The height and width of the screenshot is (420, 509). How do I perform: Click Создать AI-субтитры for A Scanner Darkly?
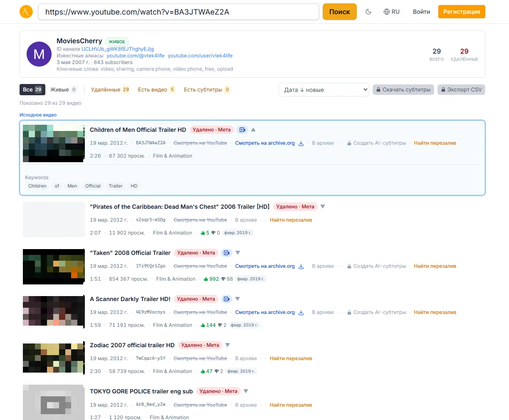click(x=377, y=312)
